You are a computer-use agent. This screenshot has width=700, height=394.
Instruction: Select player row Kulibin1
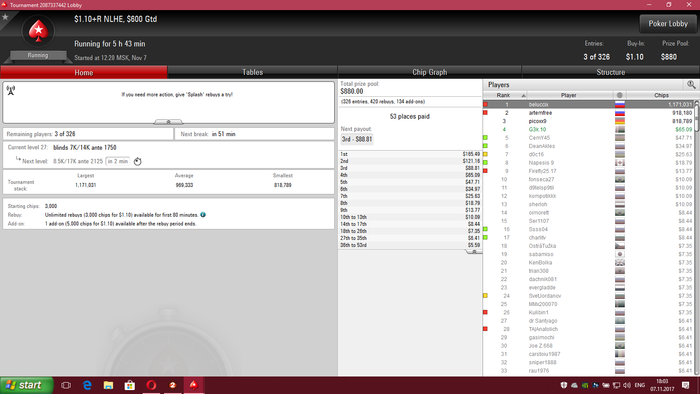(x=588, y=312)
